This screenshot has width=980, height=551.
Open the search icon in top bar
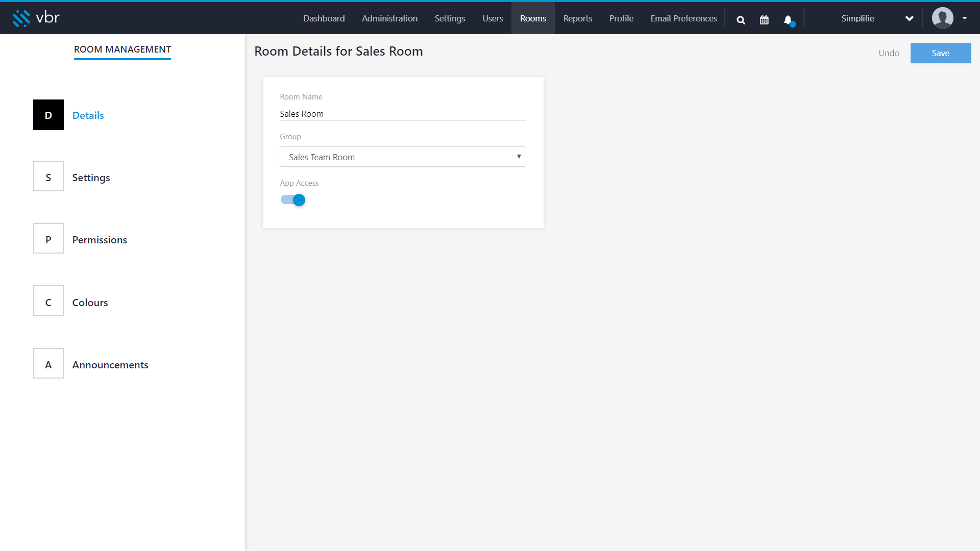point(741,20)
